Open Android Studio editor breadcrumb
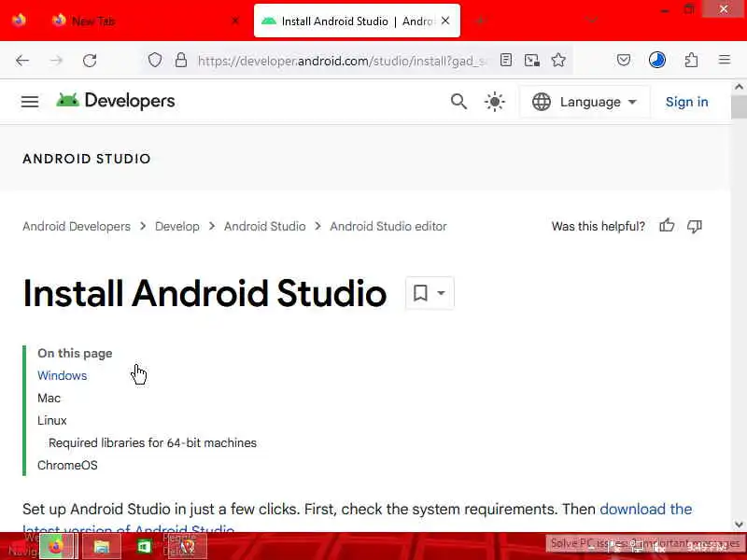The width and height of the screenshot is (747, 560). click(x=388, y=226)
